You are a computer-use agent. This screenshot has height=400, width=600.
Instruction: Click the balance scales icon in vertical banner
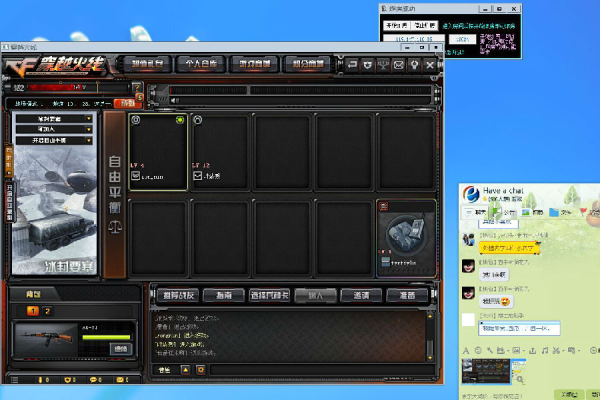(x=115, y=227)
